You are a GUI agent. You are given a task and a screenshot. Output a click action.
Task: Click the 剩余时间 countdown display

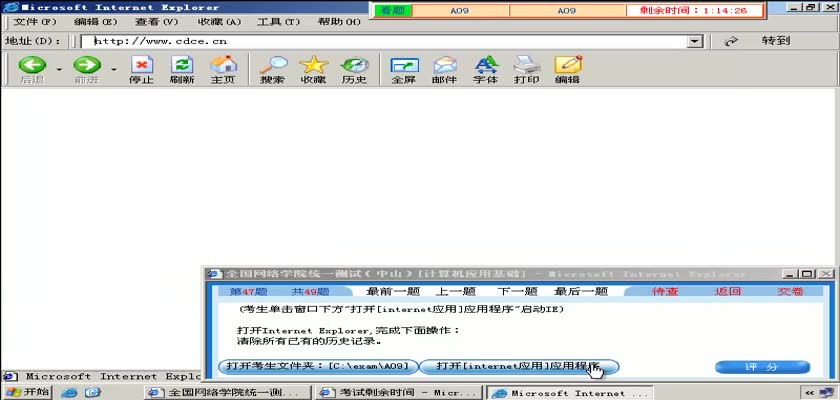pyautogui.click(x=694, y=10)
